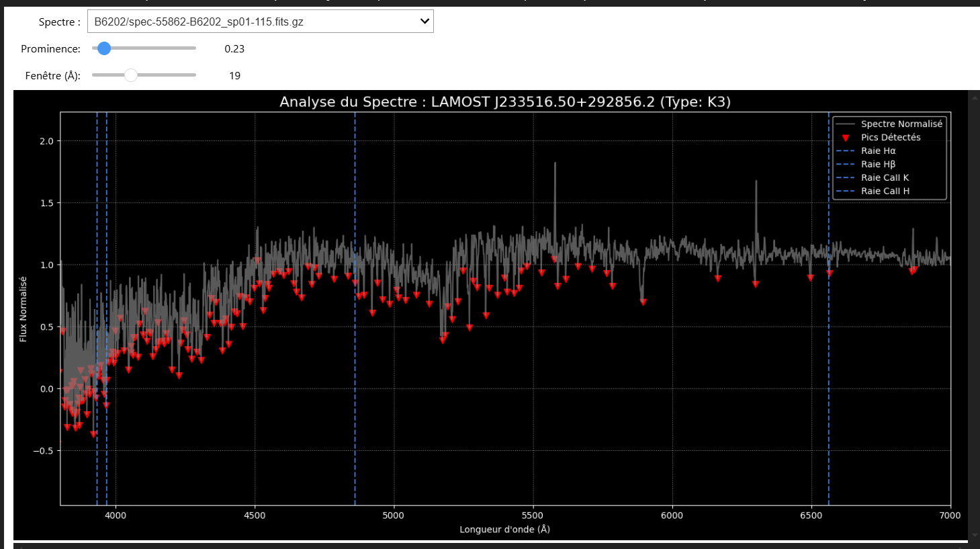Click the Raie Hβ legend entry
The width and height of the screenshot is (980, 549).
pyautogui.click(x=878, y=164)
